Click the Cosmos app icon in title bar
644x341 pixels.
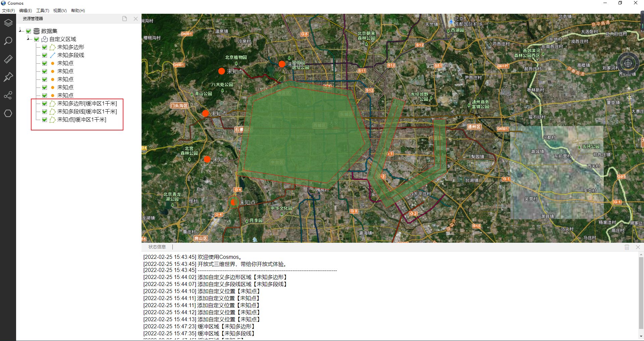(x=3, y=3)
